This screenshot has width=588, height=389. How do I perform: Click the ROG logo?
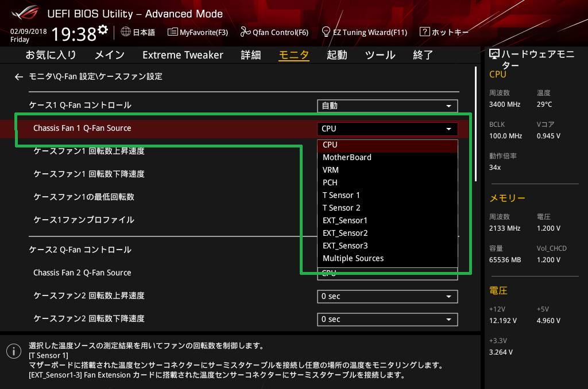[25, 13]
